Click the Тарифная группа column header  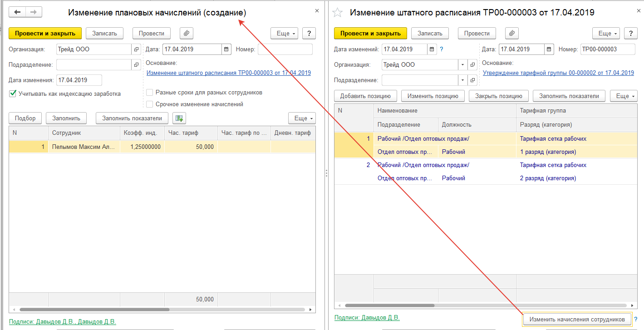coord(576,110)
